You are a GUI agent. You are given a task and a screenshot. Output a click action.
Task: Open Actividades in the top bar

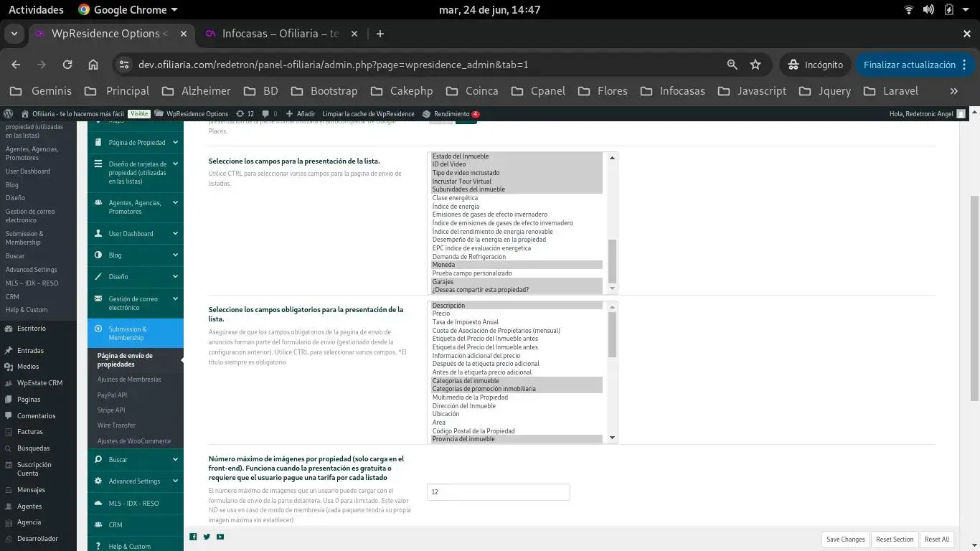(36, 10)
